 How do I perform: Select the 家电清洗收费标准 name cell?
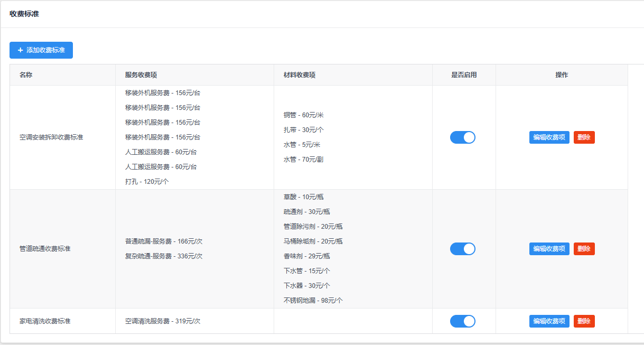point(45,321)
